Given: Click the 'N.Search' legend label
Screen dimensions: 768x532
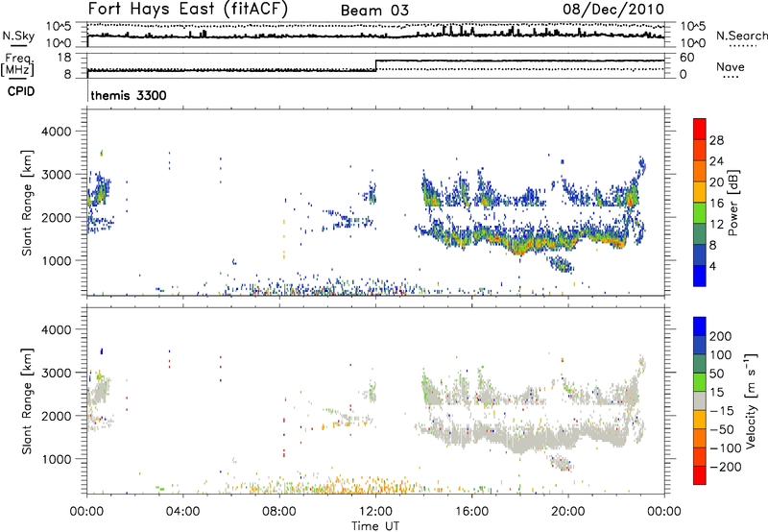Looking at the screenshot, I should tap(742, 36).
